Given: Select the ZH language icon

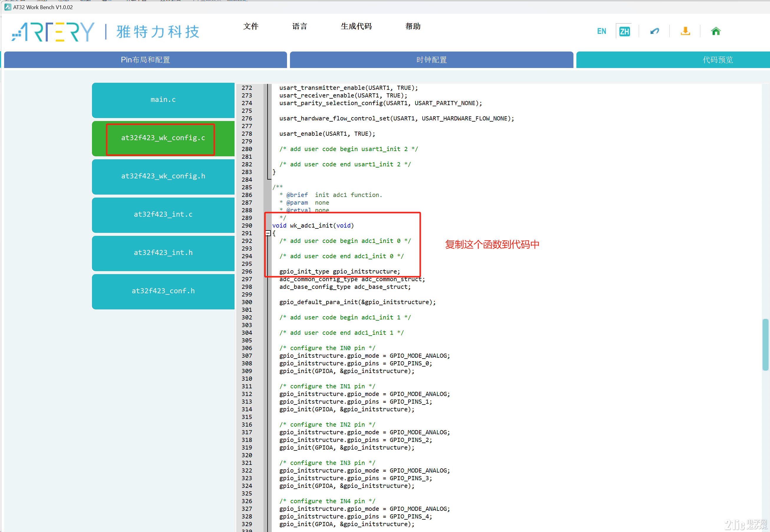Looking at the screenshot, I should pos(624,31).
